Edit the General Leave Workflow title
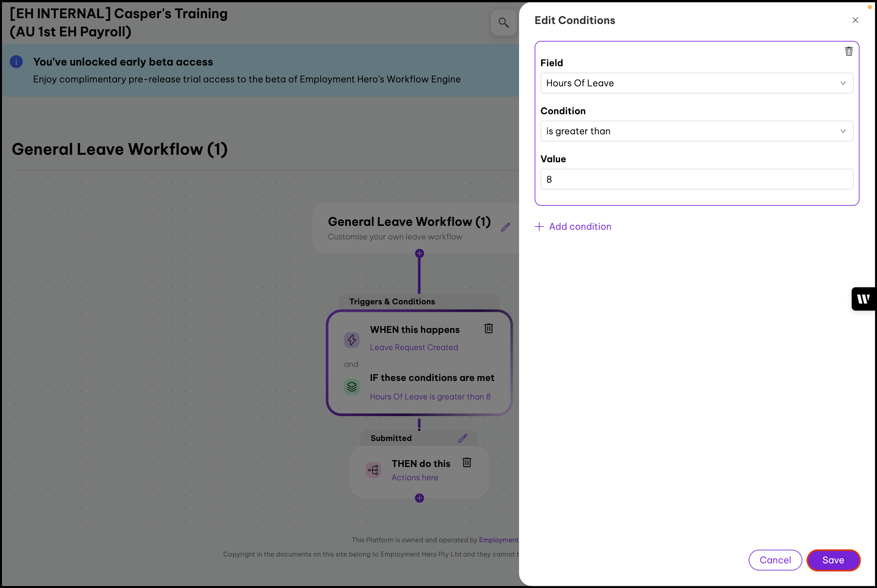The width and height of the screenshot is (877, 588). [x=505, y=227]
